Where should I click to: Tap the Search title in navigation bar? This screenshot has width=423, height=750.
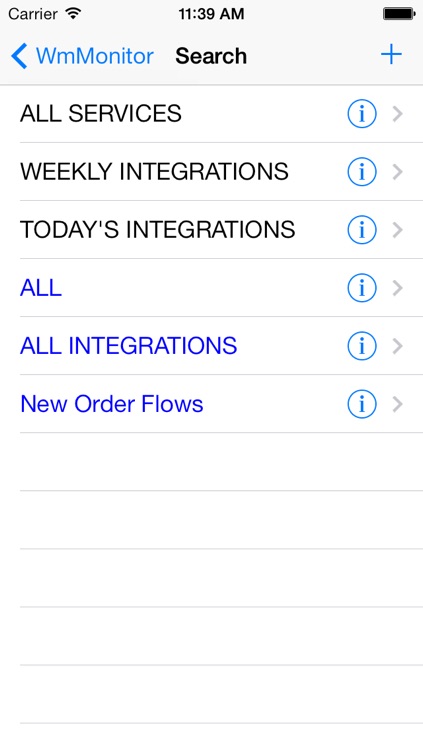211,56
